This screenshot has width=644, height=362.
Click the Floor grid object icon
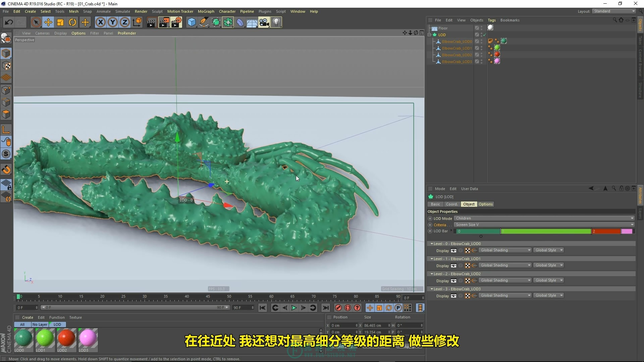coord(252,22)
